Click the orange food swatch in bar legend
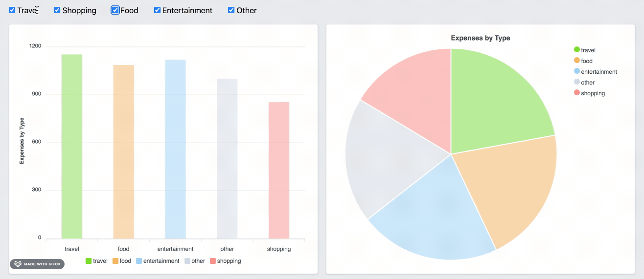 pyautogui.click(x=115, y=261)
